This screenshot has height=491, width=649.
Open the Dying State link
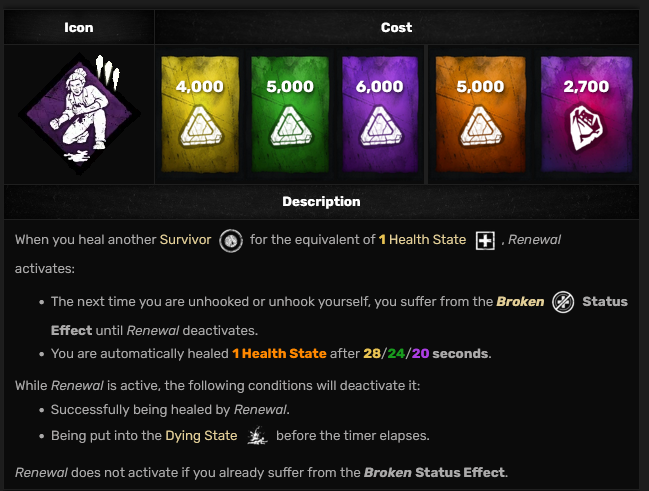201,436
